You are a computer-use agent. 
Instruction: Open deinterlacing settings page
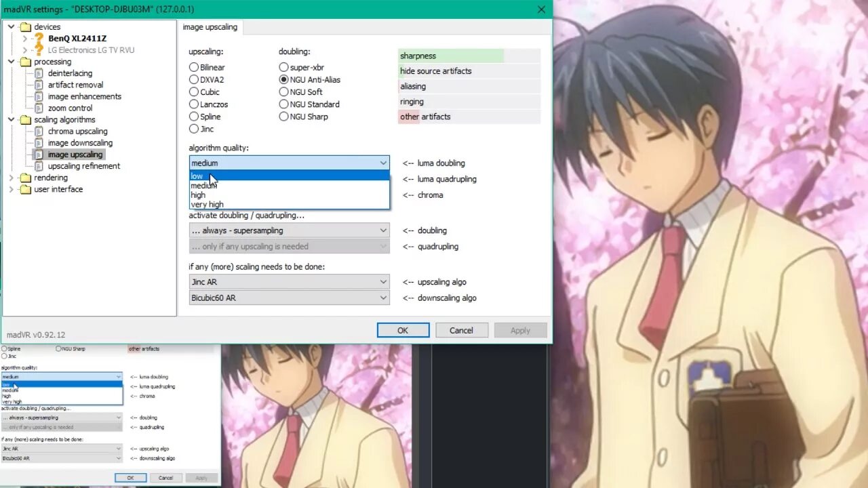click(x=70, y=73)
